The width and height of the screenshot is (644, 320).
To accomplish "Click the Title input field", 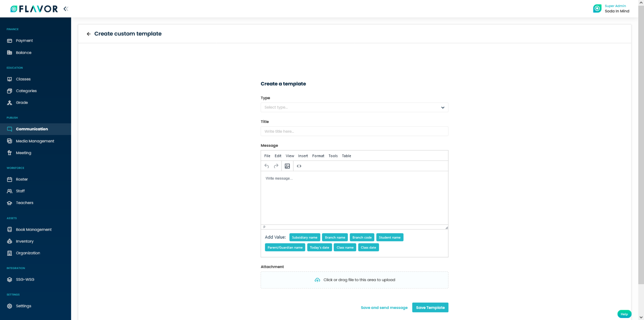I will 354,131.
